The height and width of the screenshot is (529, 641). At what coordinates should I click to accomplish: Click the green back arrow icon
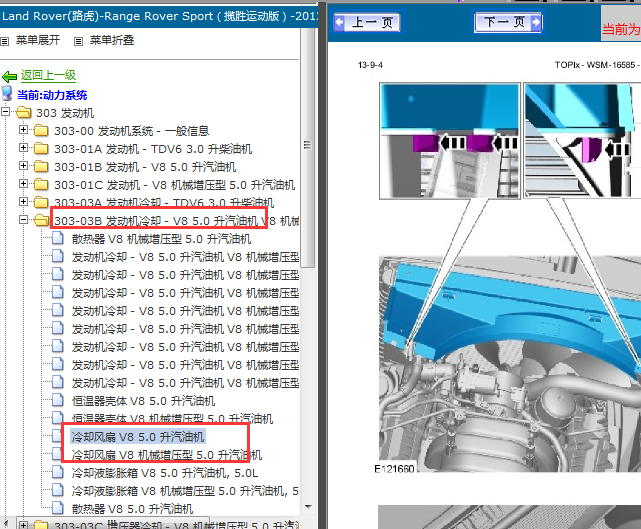(9, 76)
